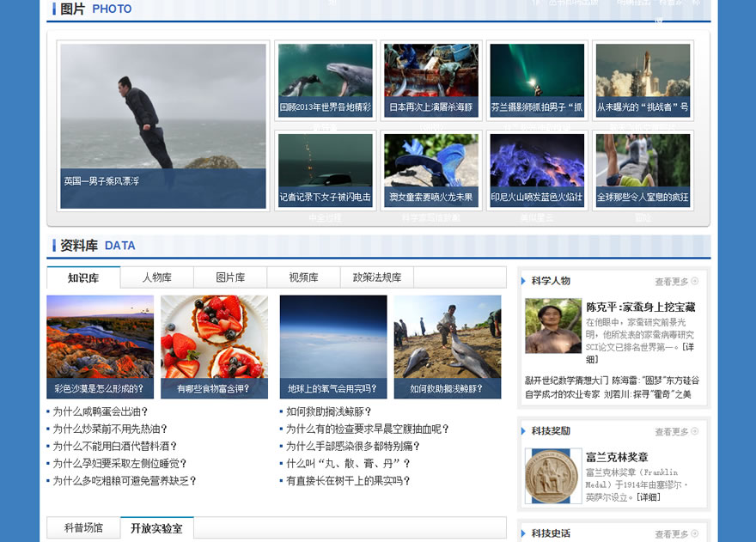Select the 图片库 tab
Screen dimensions: 756x542
coord(230,277)
